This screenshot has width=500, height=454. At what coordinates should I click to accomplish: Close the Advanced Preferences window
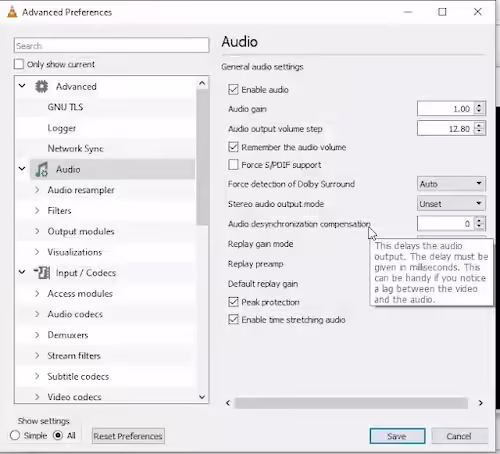tap(478, 12)
